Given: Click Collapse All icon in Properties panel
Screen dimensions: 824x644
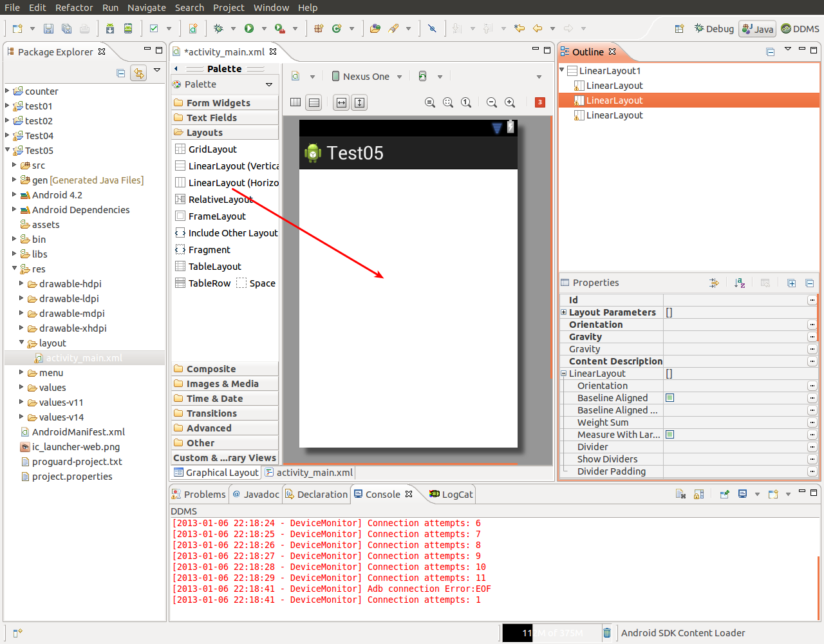Looking at the screenshot, I should coord(810,283).
